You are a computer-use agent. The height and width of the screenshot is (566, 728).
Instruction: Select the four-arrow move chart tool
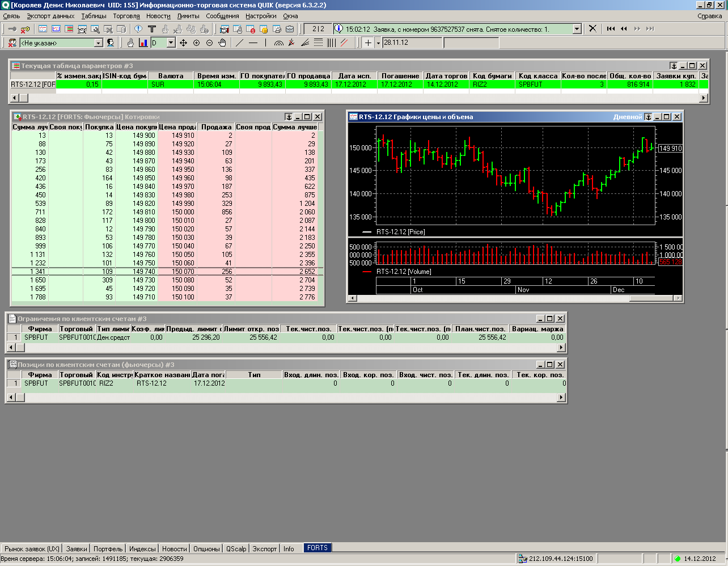click(x=183, y=43)
